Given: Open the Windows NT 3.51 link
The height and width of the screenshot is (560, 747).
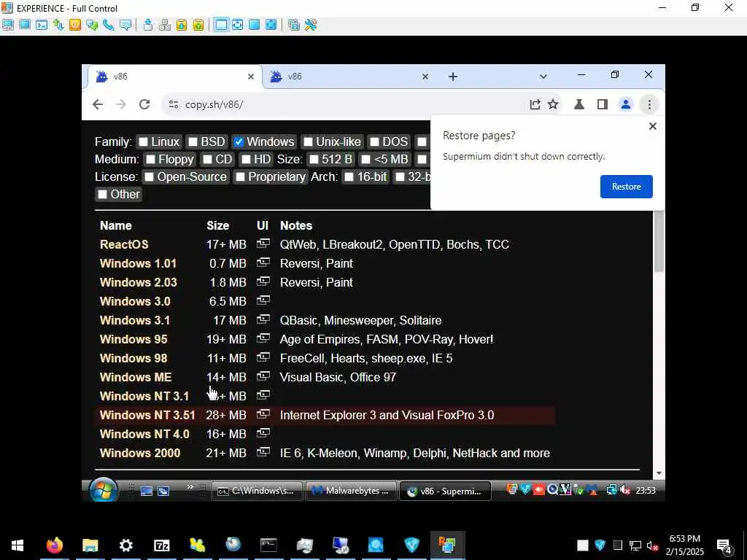Looking at the screenshot, I should [x=147, y=415].
